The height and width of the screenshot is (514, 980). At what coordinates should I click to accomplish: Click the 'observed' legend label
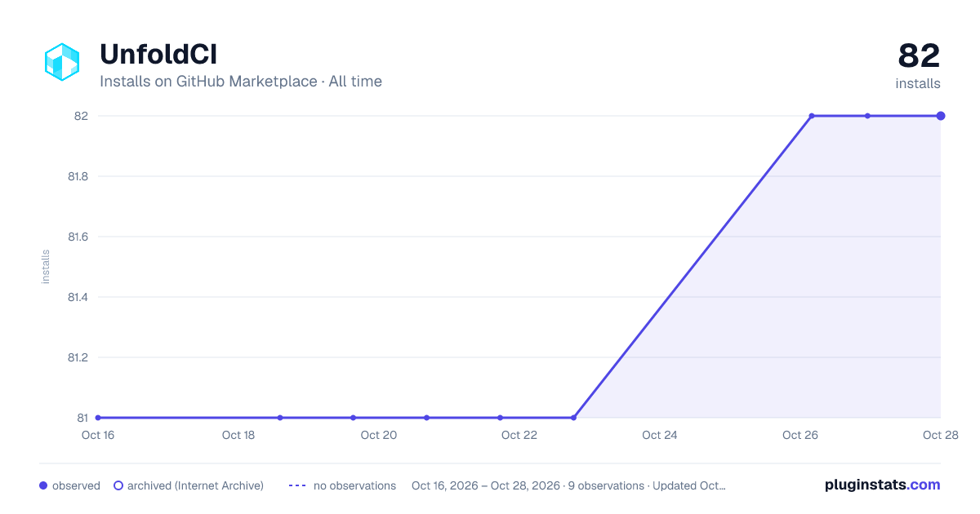click(76, 485)
